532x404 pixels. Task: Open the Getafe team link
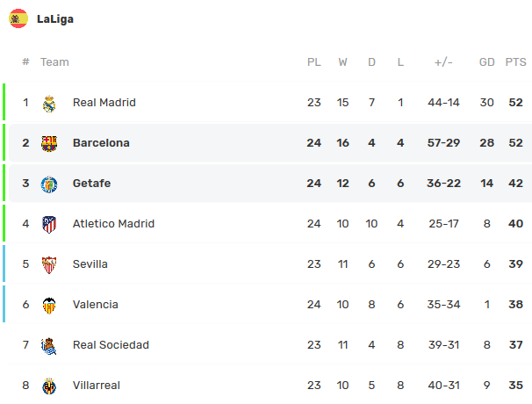point(91,184)
